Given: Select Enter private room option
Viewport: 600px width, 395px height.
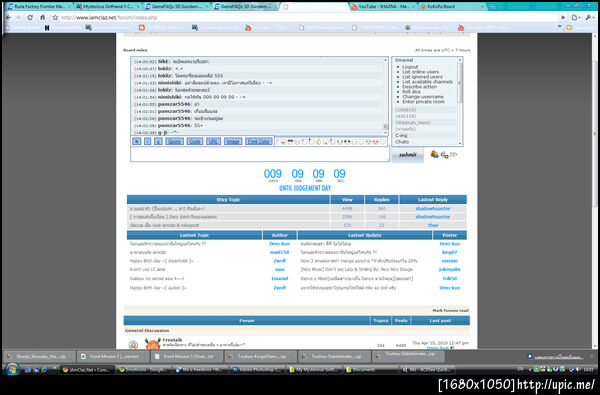Looking at the screenshot, I should pyautogui.click(x=423, y=102).
